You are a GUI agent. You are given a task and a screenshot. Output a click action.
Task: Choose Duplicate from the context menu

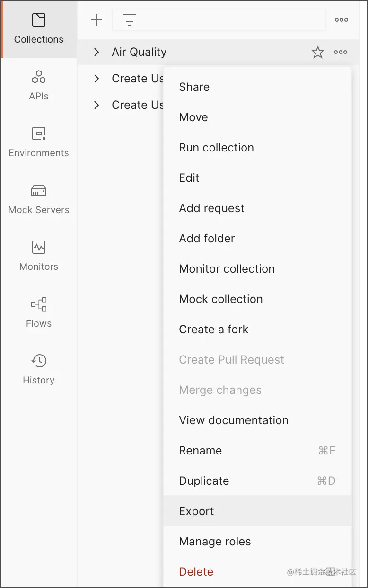[x=204, y=481]
